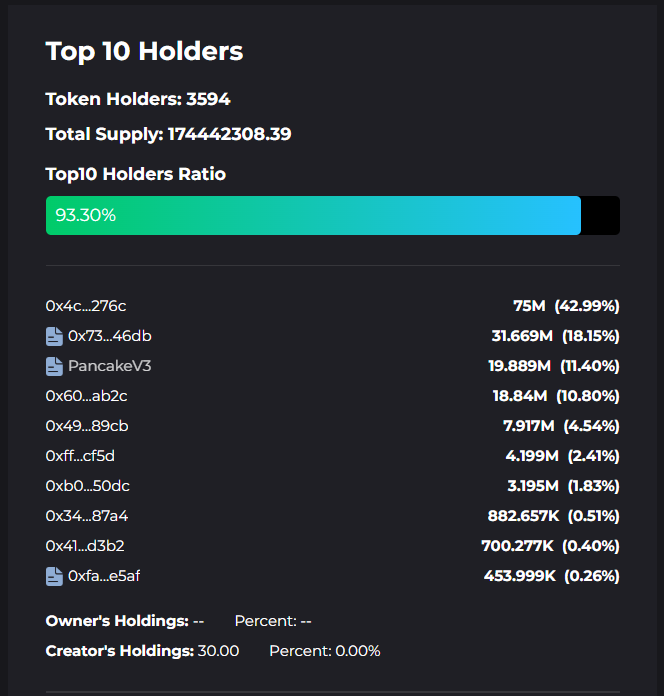Click contract icon beside PancakeV3
Image resolution: width=664 pixels, height=696 pixels.
[x=54, y=366]
